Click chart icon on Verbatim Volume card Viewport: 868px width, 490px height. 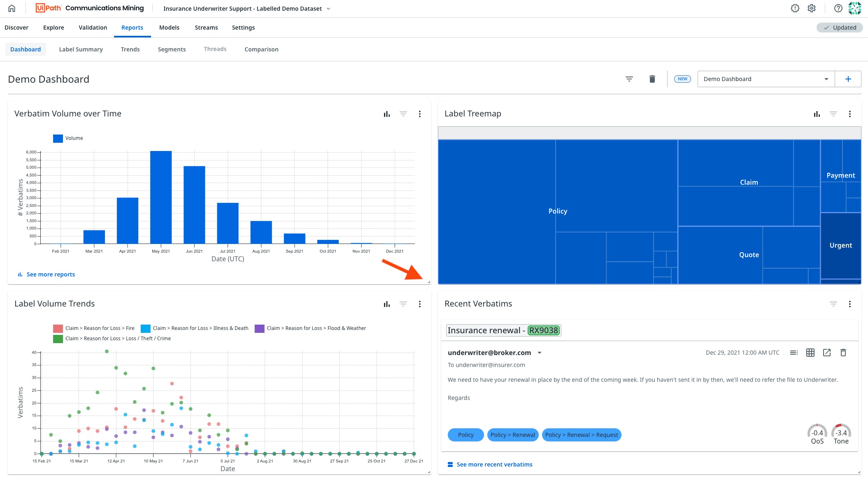pos(386,114)
